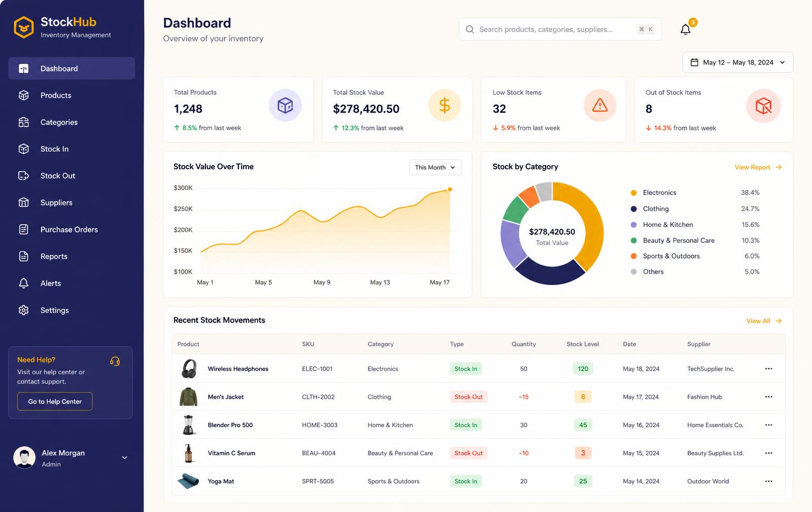The image size is (812, 512).
Task: Click the StockHub hexagon logo icon
Action: (x=23, y=27)
